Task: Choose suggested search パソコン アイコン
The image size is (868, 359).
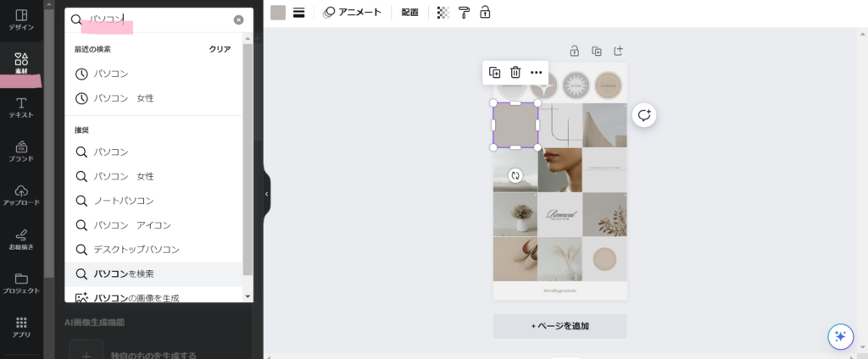Action: pos(154,225)
